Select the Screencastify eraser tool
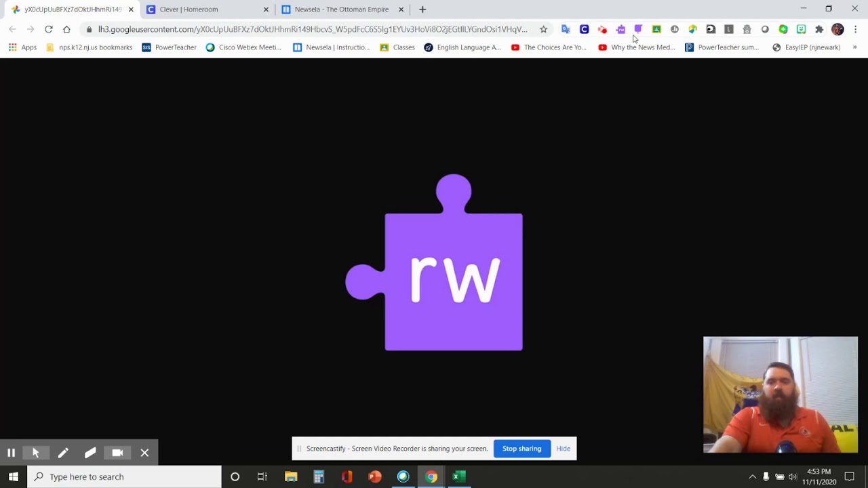The height and width of the screenshot is (488, 868). [x=90, y=453]
